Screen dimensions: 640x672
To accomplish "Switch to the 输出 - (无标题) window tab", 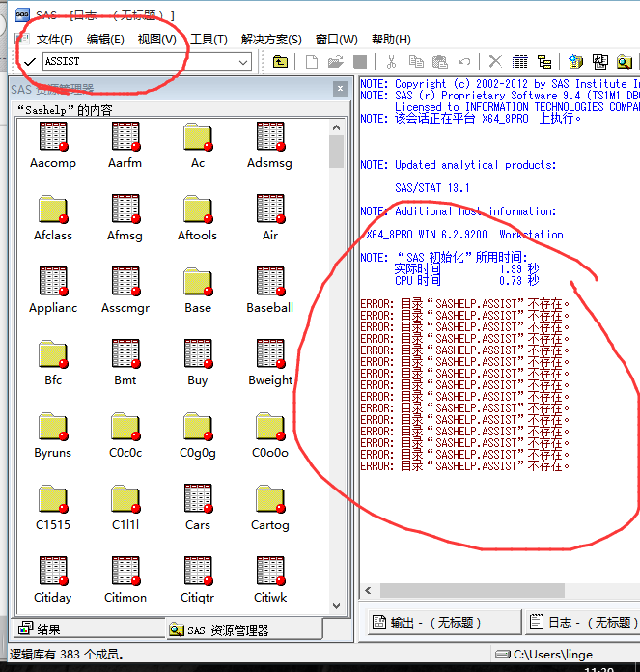I will [444, 622].
